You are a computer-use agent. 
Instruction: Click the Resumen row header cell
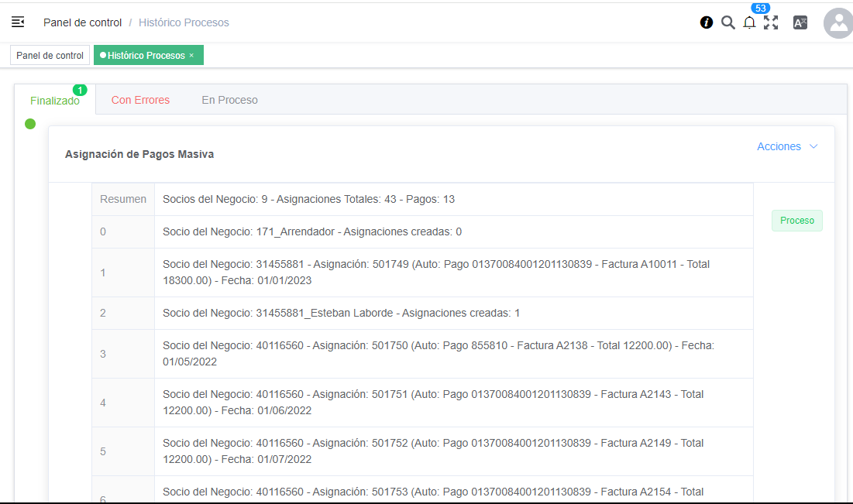(x=123, y=199)
